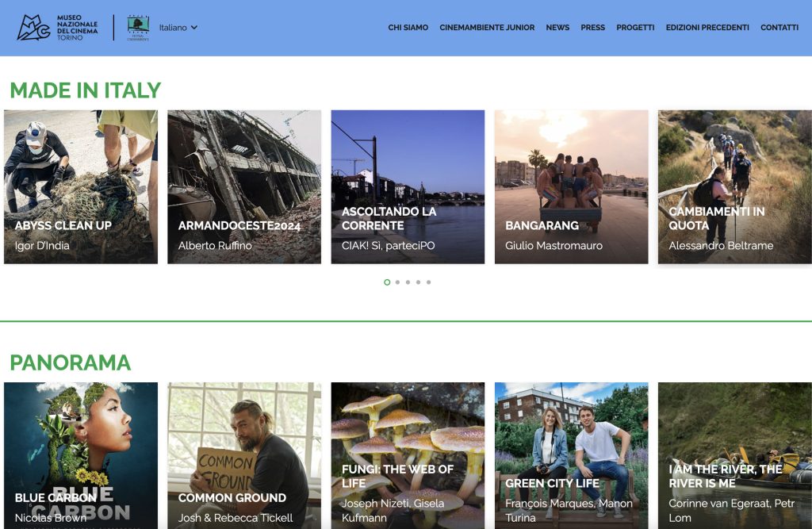Open the Italiano language dropdown
This screenshot has width=812, height=529.
[178, 28]
